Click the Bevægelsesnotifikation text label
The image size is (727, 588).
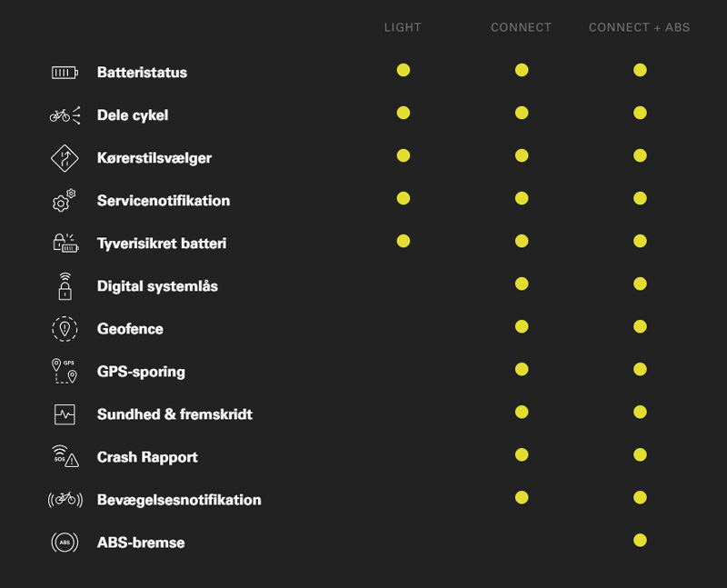point(179,500)
